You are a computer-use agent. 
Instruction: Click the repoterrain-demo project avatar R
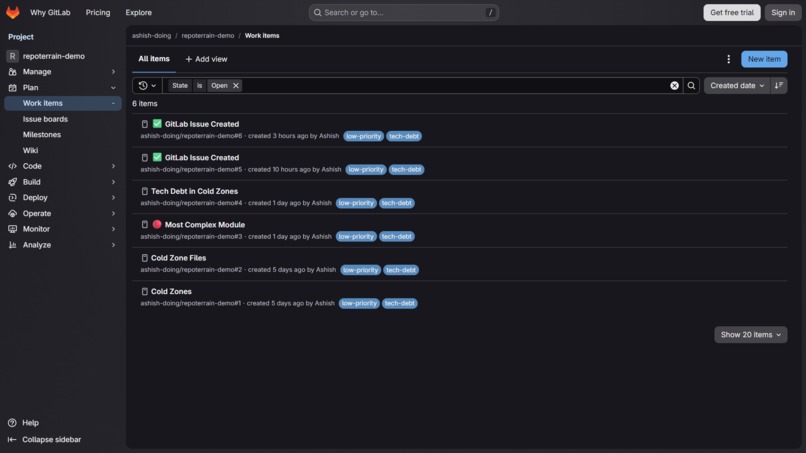[12, 56]
